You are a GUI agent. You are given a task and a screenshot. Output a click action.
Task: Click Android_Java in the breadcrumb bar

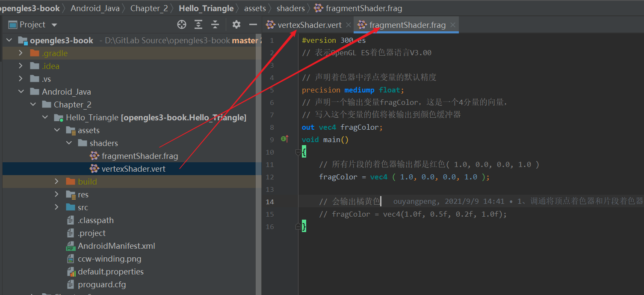[x=95, y=8]
